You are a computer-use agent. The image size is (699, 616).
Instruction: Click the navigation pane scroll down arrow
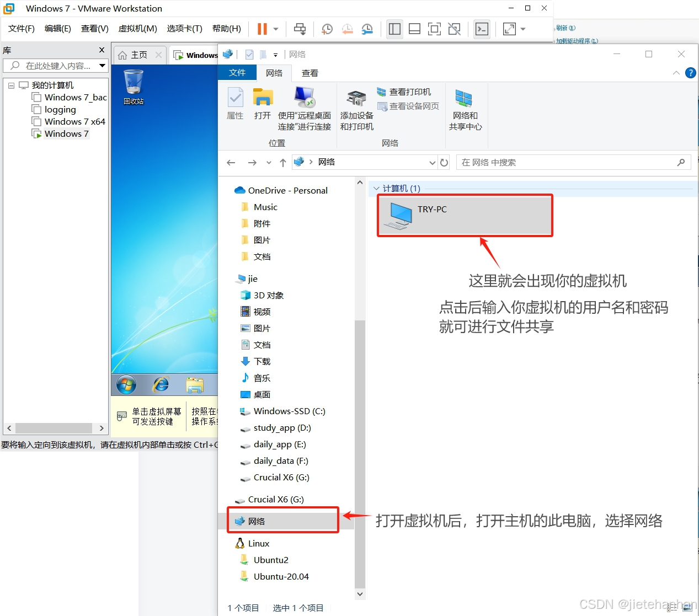click(360, 594)
